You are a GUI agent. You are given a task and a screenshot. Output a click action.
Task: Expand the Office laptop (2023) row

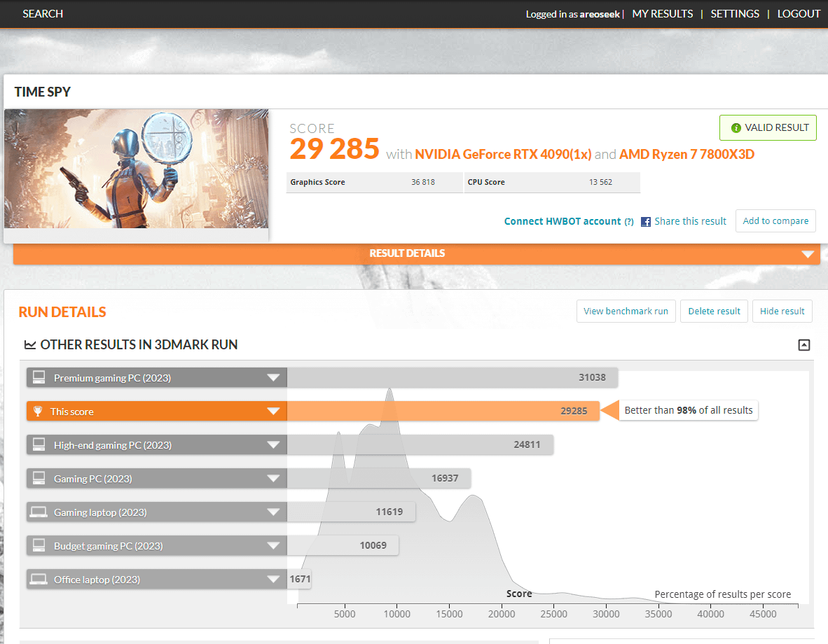[x=273, y=579]
